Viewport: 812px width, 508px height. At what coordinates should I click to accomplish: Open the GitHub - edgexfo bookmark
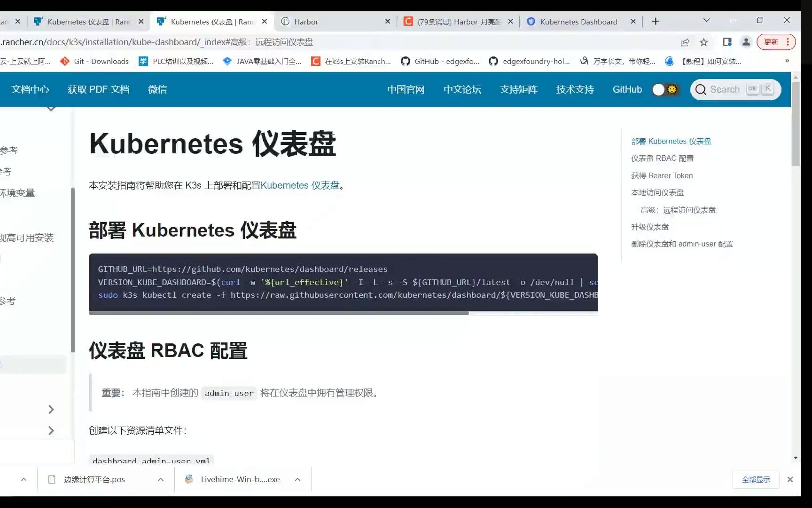click(x=440, y=61)
